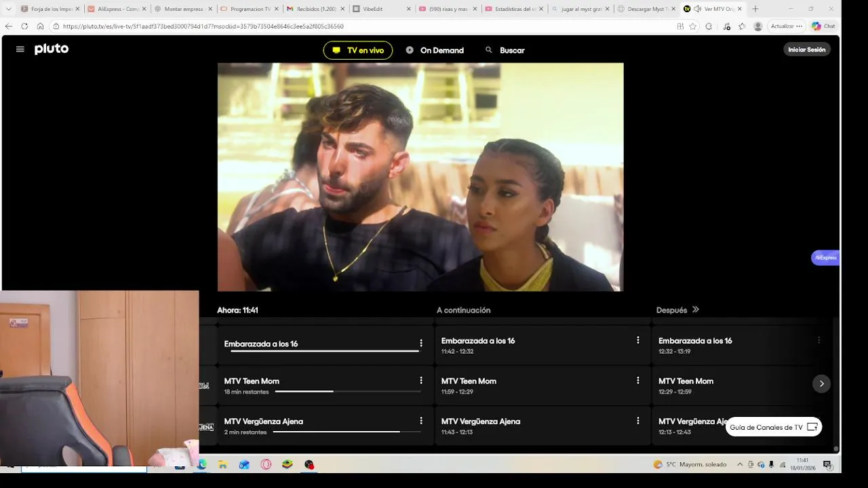
Task: Open weather widget 5°C Mayorm. soleado
Action: [x=690, y=464]
